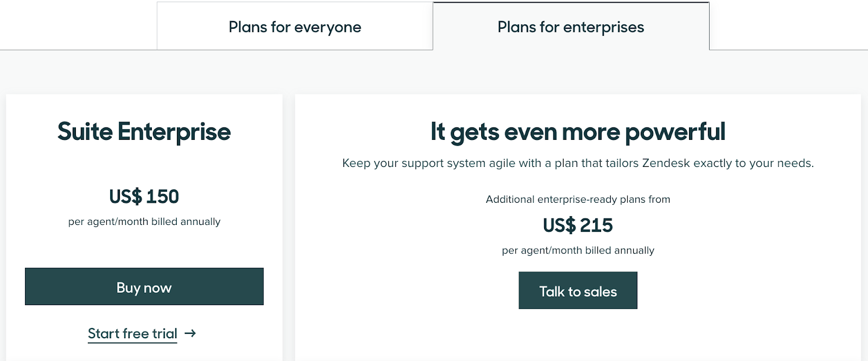The height and width of the screenshot is (361, 868).
Task: Select the US$ 150 price text
Action: (x=144, y=196)
